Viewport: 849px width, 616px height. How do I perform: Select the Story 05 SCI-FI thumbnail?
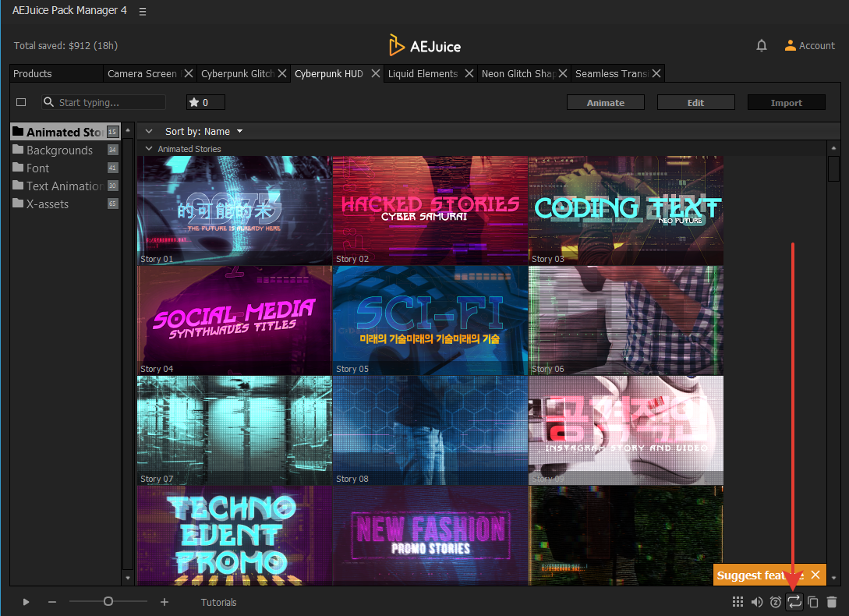point(430,320)
